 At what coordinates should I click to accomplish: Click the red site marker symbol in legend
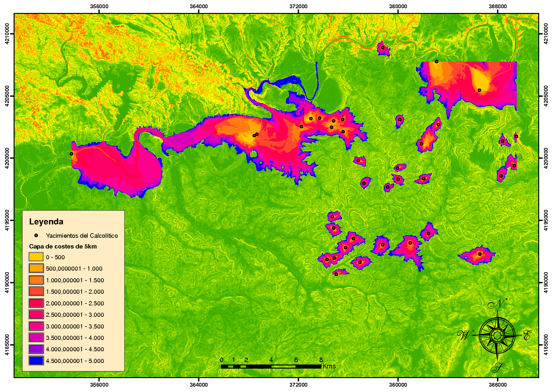click(36, 236)
